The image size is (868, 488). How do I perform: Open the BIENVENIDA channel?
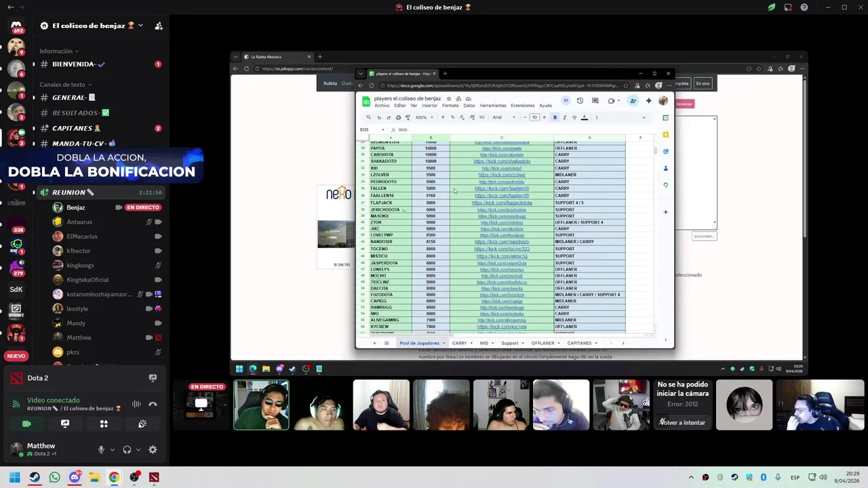(100, 64)
